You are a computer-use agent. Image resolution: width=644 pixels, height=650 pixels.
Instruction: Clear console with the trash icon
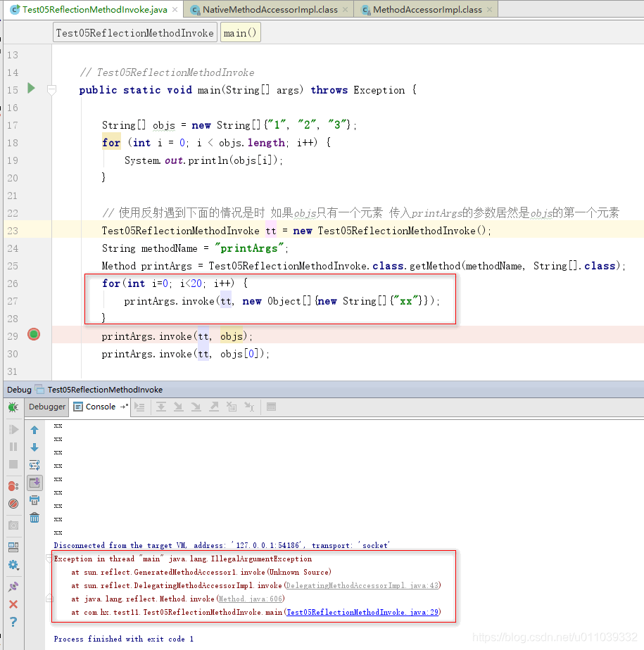[34, 518]
